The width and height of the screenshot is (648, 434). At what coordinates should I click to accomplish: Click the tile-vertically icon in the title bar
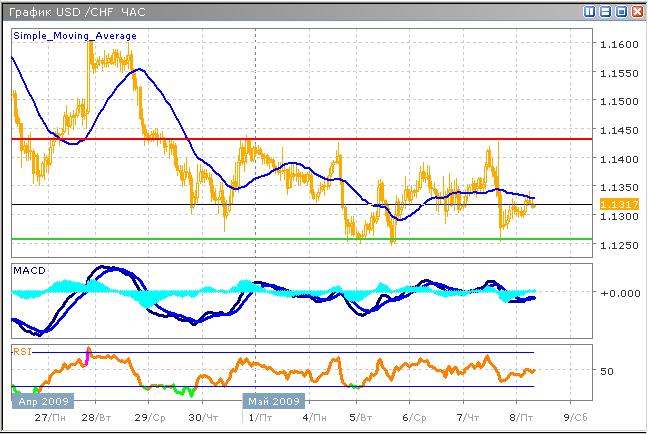[590, 12]
